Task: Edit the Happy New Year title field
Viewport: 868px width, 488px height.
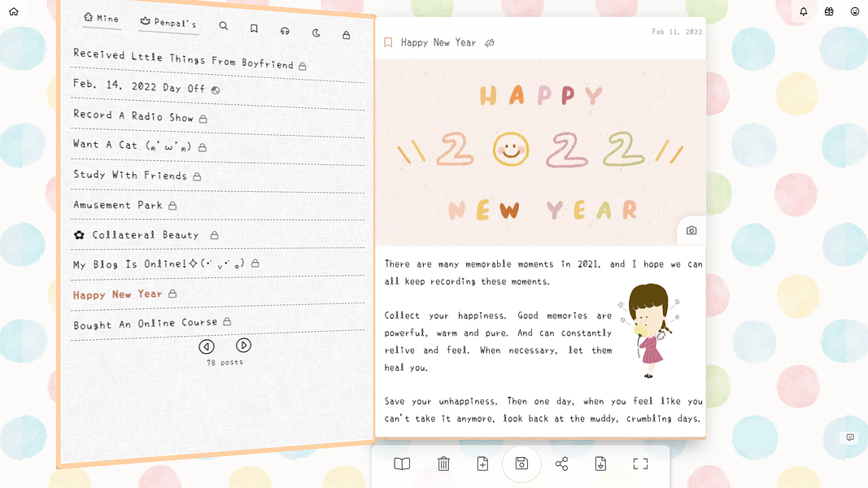Action: (x=438, y=42)
